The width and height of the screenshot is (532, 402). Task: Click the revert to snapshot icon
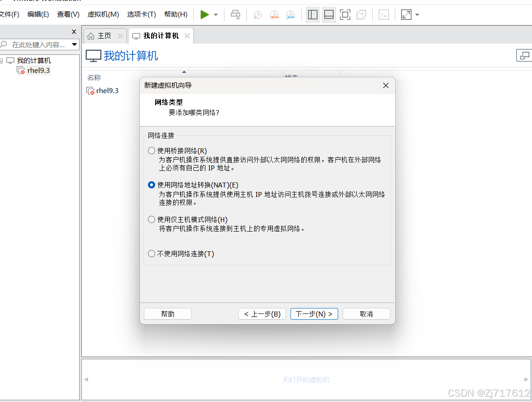[x=274, y=14]
